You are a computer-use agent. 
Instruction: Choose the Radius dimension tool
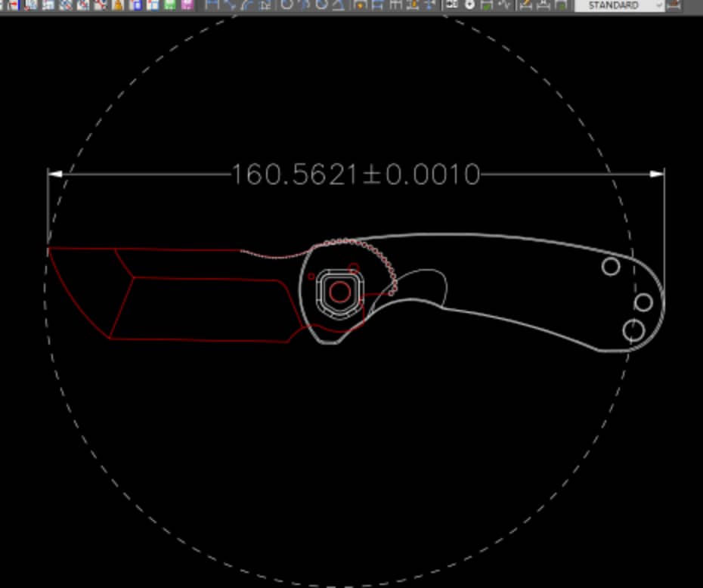(286, 5)
